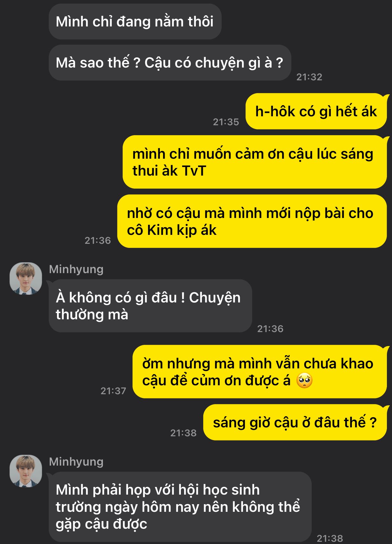Tap the bubble "ờm nhưng mà mình vẫn chưa khao"
Viewport: 392px width, 544px height.
click(260, 372)
